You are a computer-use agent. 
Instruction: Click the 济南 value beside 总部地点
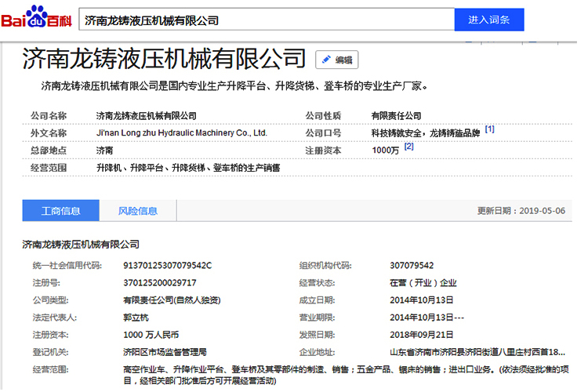coord(104,151)
